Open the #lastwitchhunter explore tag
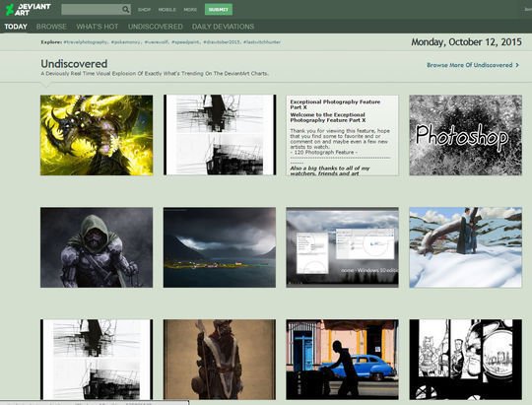Image resolution: width=532 pixels, height=405 pixels. click(262, 42)
